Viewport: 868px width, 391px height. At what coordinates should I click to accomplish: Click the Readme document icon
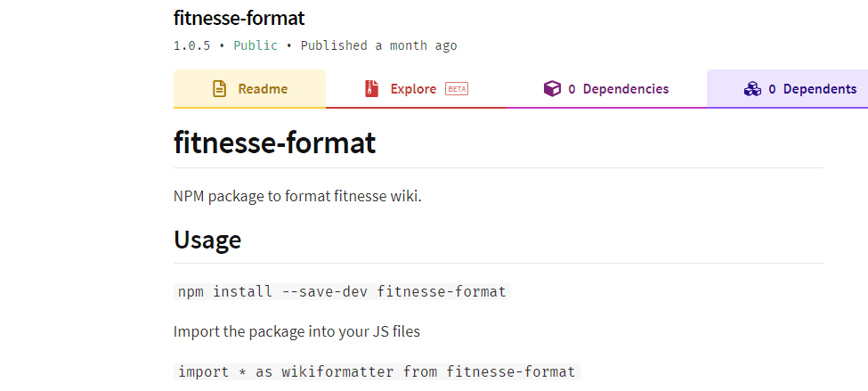click(220, 88)
